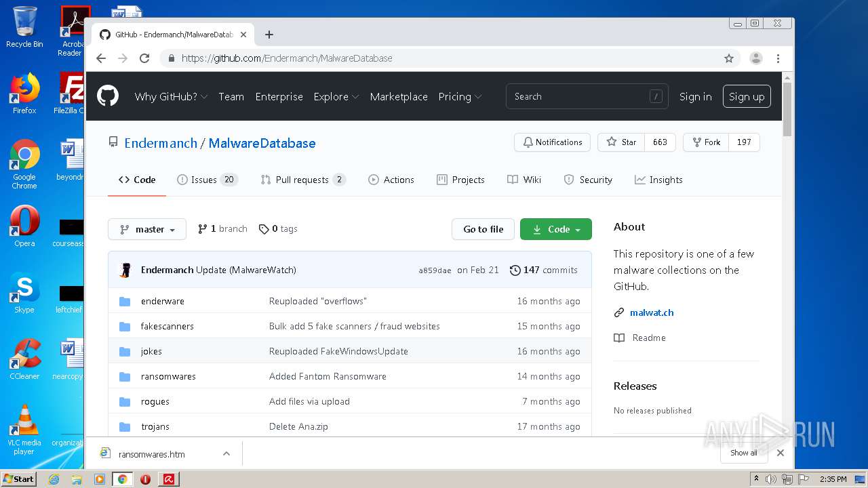Image resolution: width=868 pixels, height=488 pixels.
Task: Focus the GitHub Search field
Action: (587, 96)
